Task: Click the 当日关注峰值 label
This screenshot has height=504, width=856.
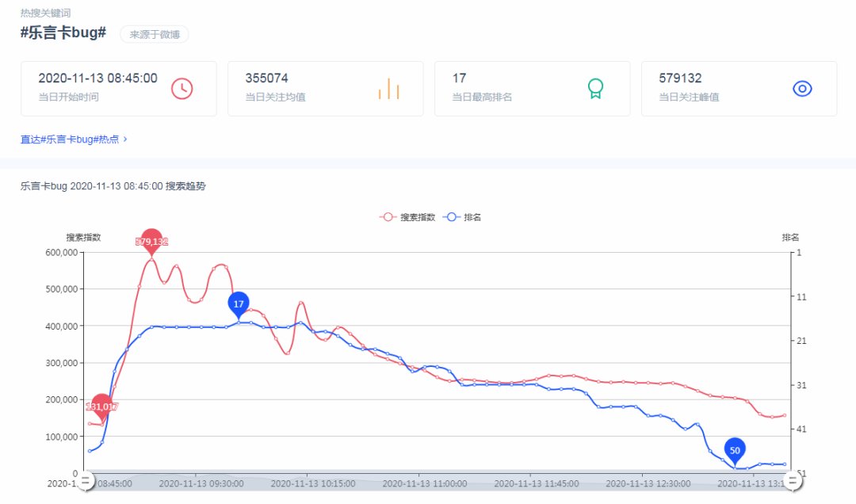Action: [689, 97]
